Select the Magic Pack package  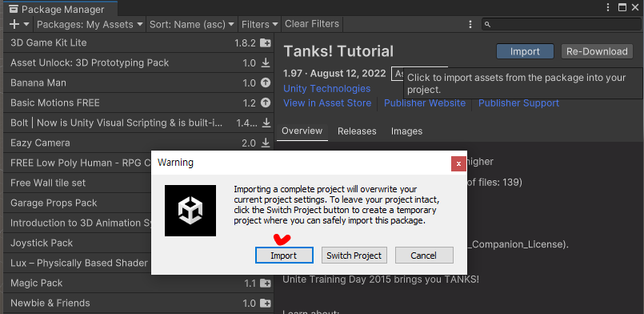coord(138,284)
